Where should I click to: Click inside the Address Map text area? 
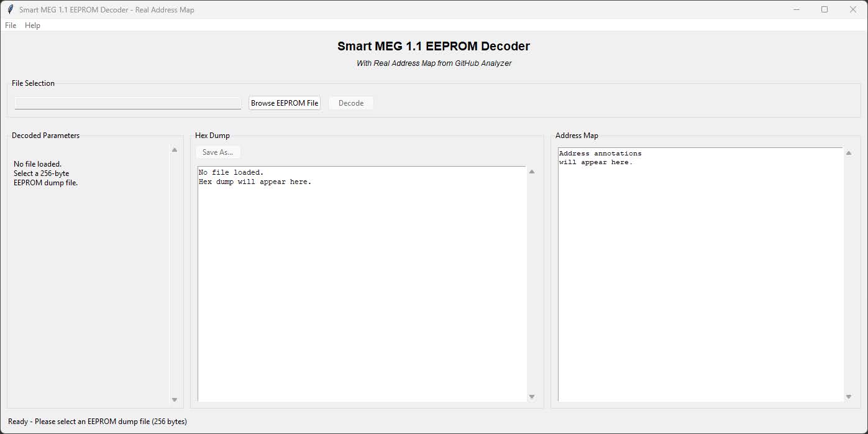pos(700,274)
